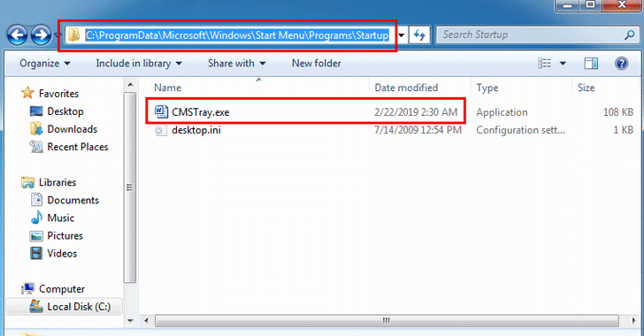644x336 pixels.
Task: Click navigation pane scroll down arrow
Action: 130,320
